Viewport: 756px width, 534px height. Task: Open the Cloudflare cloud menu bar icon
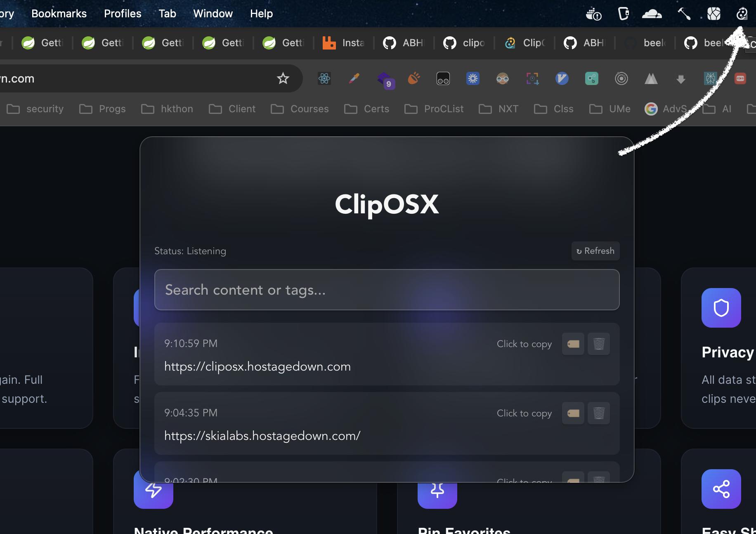click(x=652, y=14)
